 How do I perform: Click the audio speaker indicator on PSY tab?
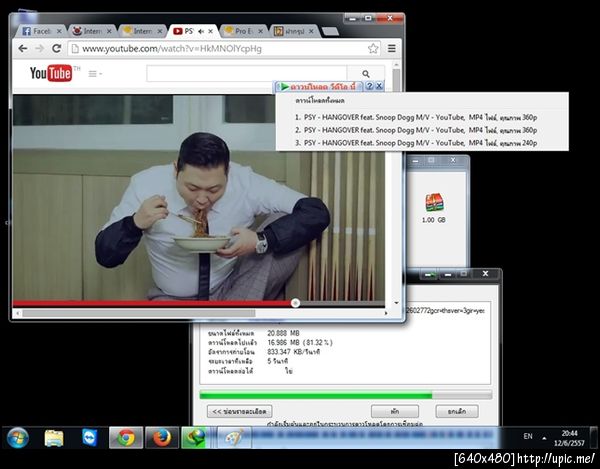201,31
